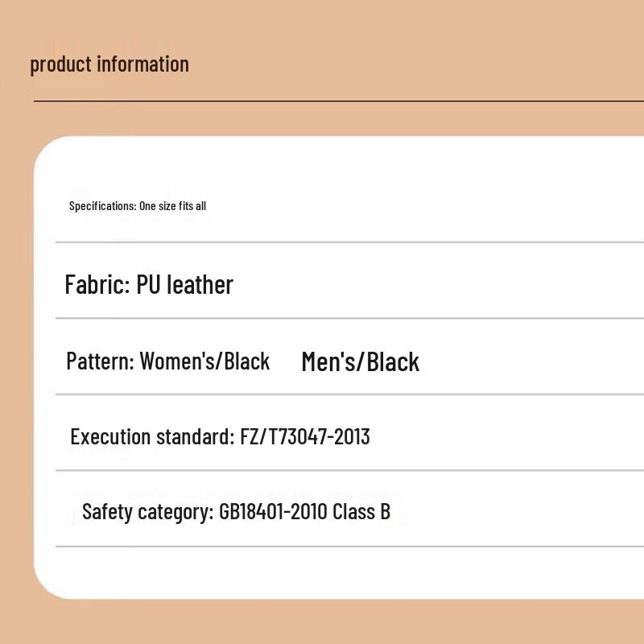Image resolution: width=644 pixels, height=644 pixels.
Task: Select the "Execution standard:" label
Action: [152, 437]
